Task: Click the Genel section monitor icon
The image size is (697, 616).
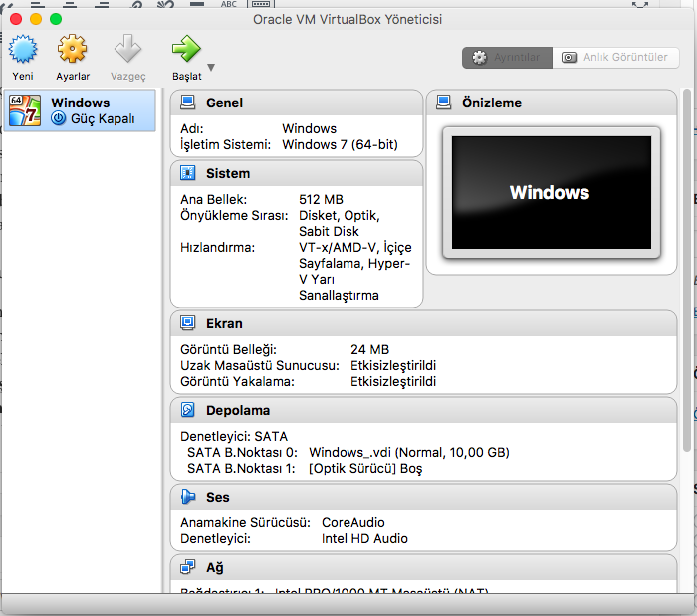Action: pos(187,103)
